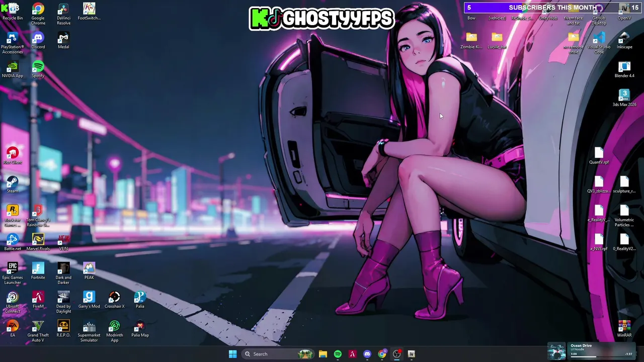This screenshot has width=644, height=362.
Task: Select the Palia Map desktop icon
Action: (140, 329)
